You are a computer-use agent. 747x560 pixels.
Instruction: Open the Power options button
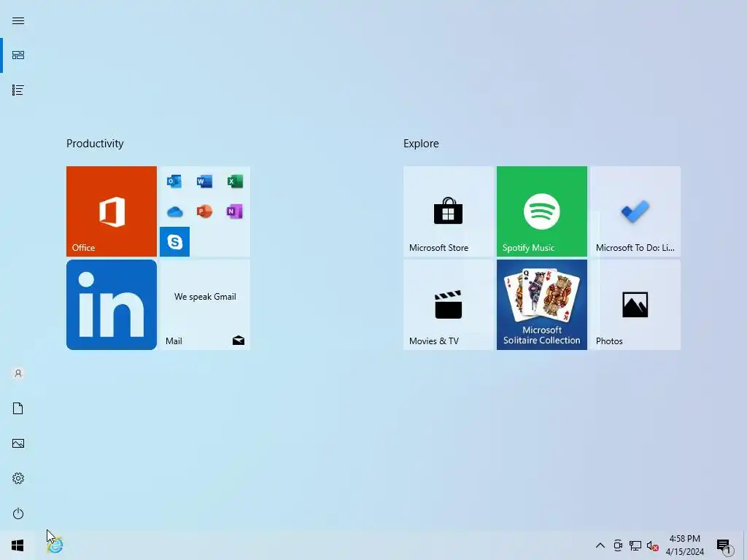(18, 513)
